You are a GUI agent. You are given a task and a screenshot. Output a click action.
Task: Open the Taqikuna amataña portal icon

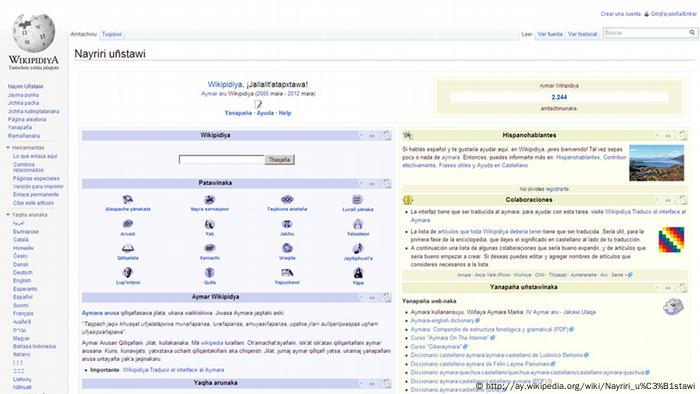point(287,199)
